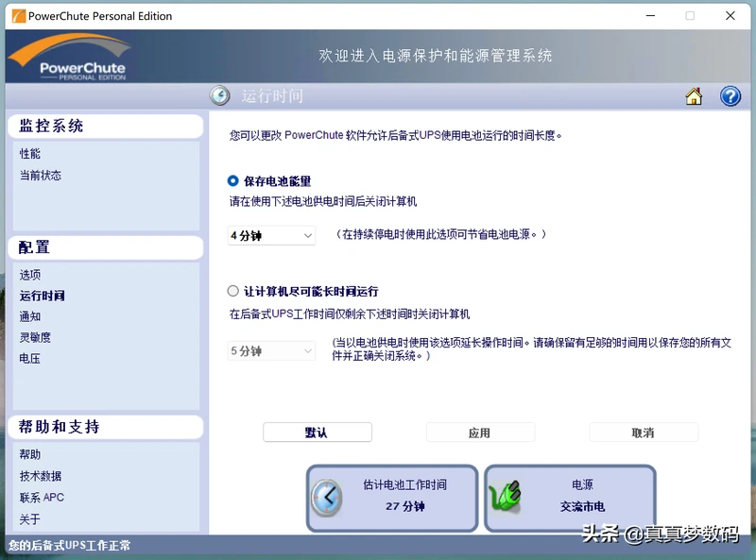Open the 5 分钟 dropdown
This screenshot has height=560, width=756.
pos(271,351)
